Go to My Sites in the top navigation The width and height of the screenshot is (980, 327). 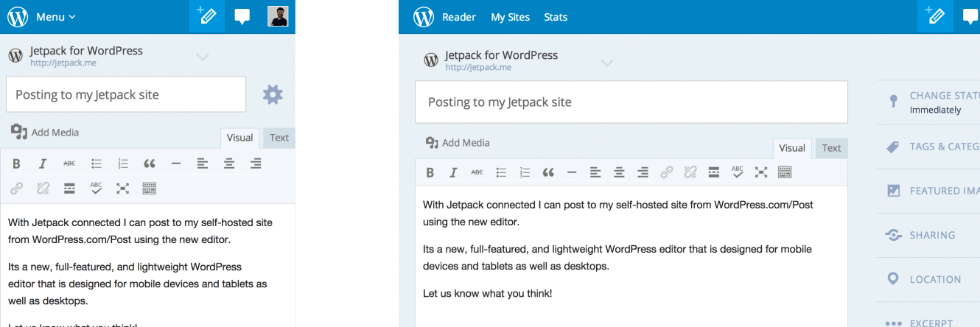[x=510, y=17]
